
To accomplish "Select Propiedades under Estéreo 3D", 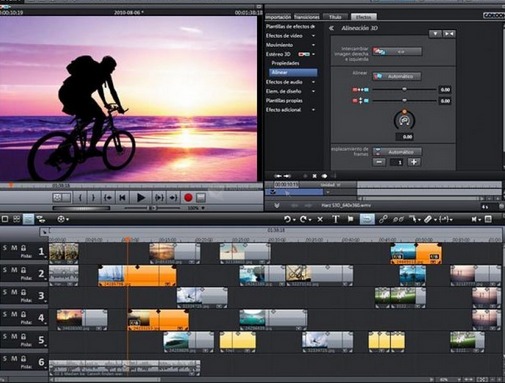I will [285, 63].
